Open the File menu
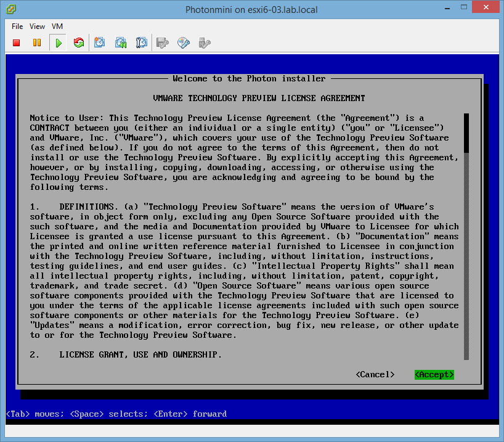Image resolution: width=504 pixels, height=442 pixels. click(17, 27)
